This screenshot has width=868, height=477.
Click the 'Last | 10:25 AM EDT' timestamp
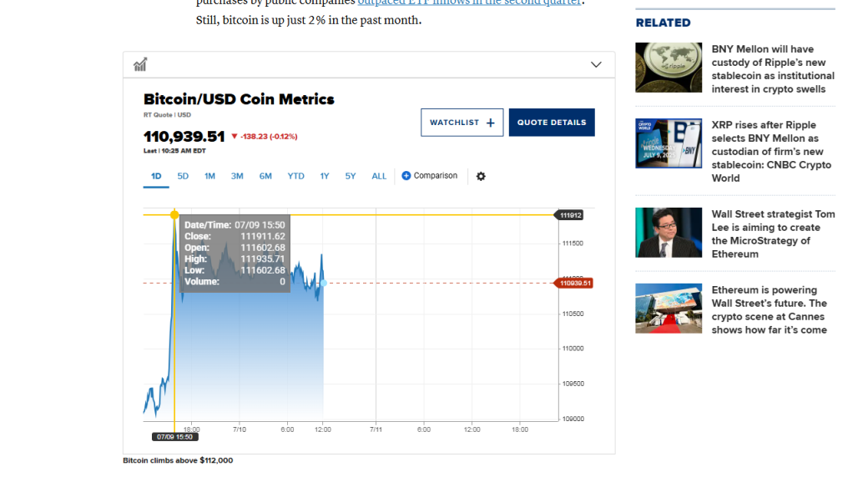click(174, 150)
